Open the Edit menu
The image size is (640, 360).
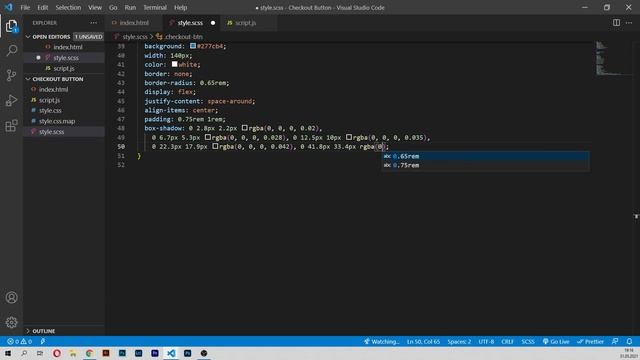click(x=42, y=7)
